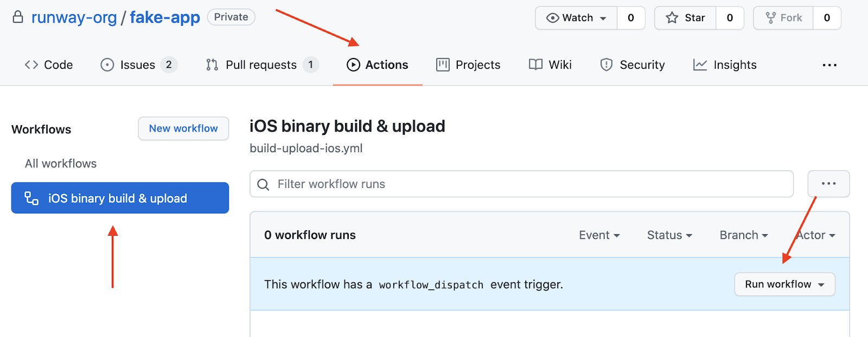This screenshot has height=337, width=868.
Task: Open the forks count
Action: tap(827, 18)
